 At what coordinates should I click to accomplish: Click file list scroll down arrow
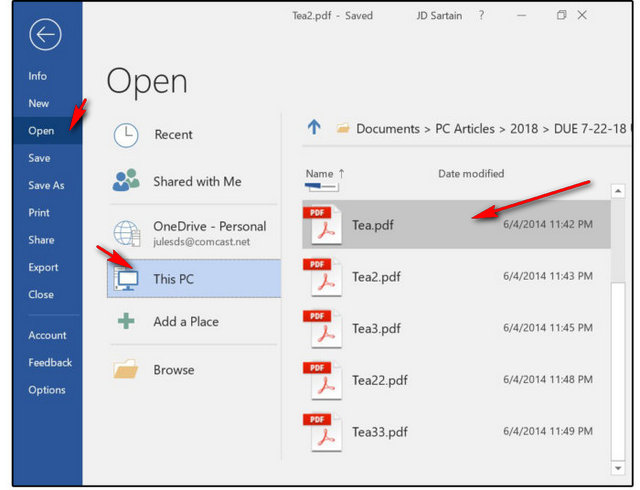point(618,468)
